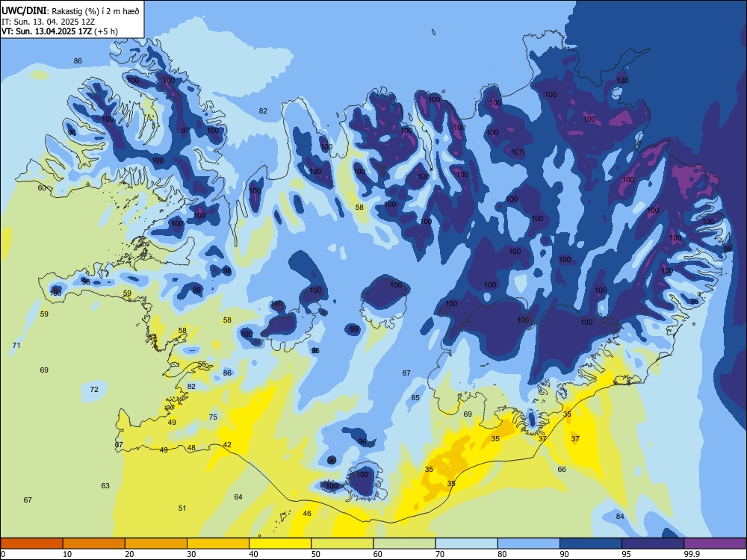
Task: Click the light orange 20–30 legend swatch
Action: pos(156,544)
